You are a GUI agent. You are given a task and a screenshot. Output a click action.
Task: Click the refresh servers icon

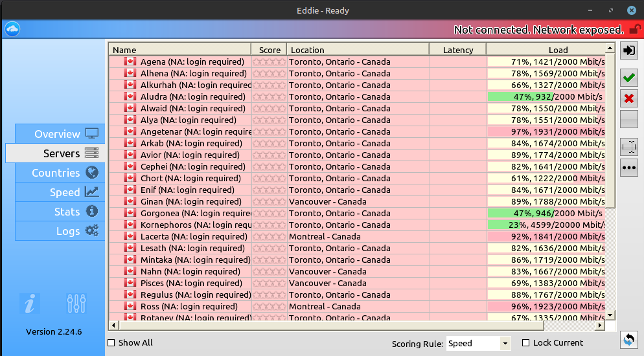click(x=628, y=340)
